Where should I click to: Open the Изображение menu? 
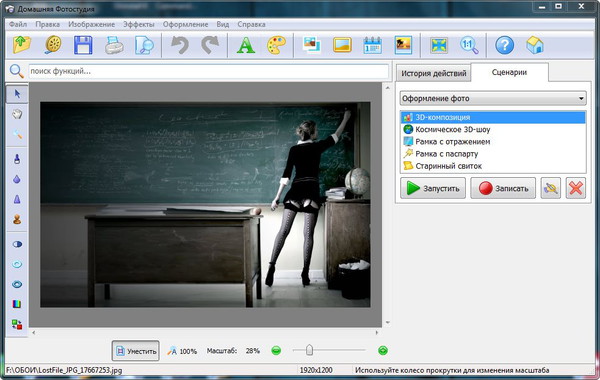point(91,24)
